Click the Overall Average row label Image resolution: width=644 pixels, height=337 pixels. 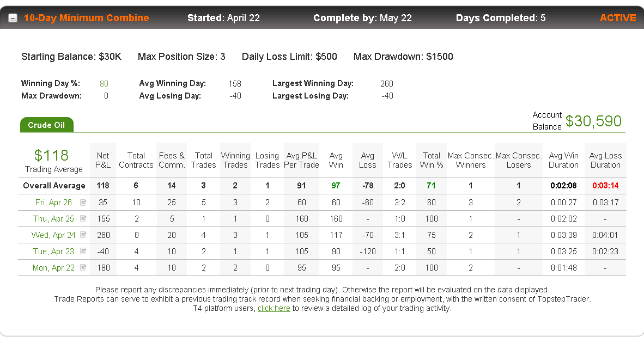[54, 186]
